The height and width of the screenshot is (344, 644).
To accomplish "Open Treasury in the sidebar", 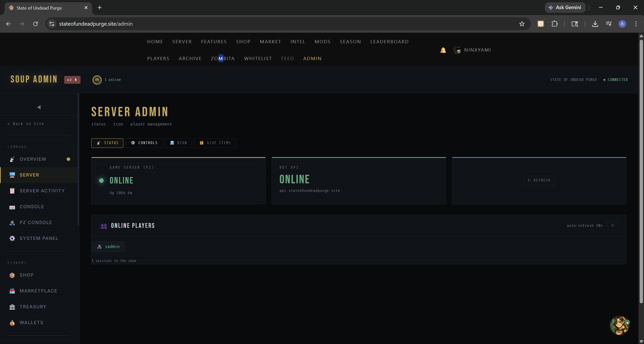I will [39, 307].
